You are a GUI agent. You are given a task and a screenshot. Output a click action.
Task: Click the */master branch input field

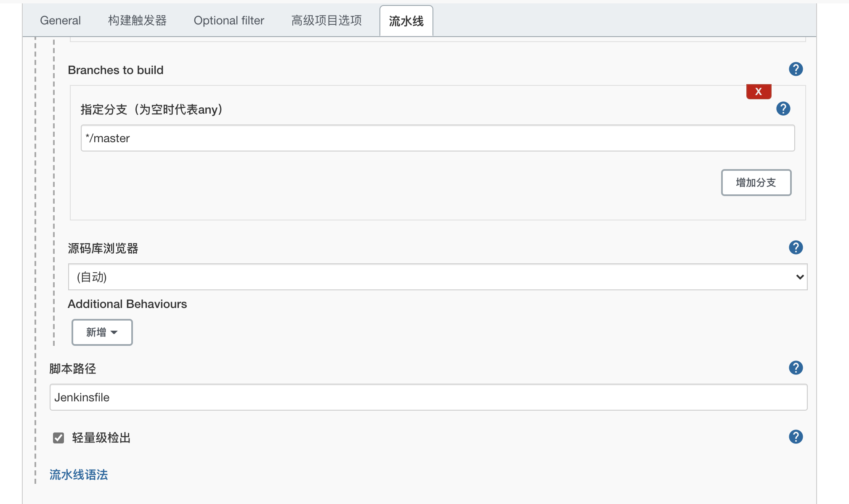[x=438, y=138]
